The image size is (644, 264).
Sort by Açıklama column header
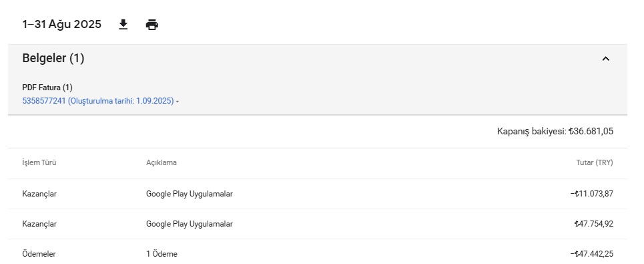[162, 162]
